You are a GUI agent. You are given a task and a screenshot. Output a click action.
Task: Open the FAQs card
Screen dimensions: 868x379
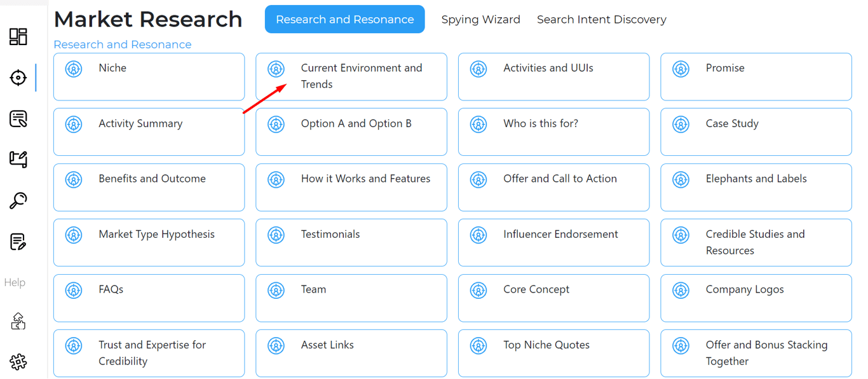point(149,298)
